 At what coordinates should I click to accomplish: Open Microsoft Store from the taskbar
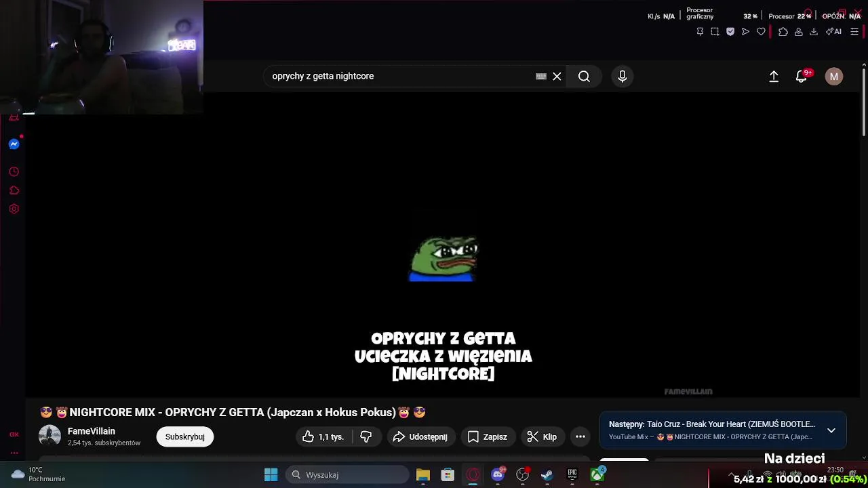pyautogui.click(x=448, y=474)
